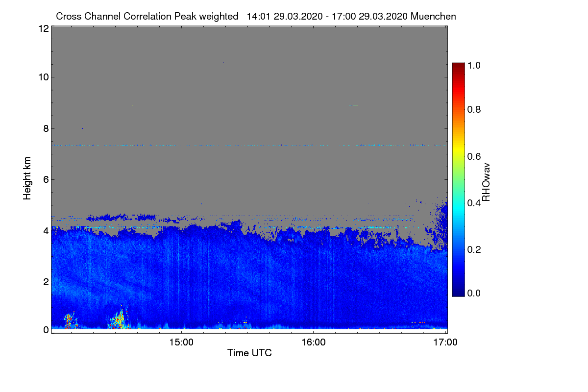Viewport: 588px width, 392px height.
Task: Click the date range text '14:01 29.03.2020 - 17:00 29.03.2020'
Action: [x=327, y=16]
